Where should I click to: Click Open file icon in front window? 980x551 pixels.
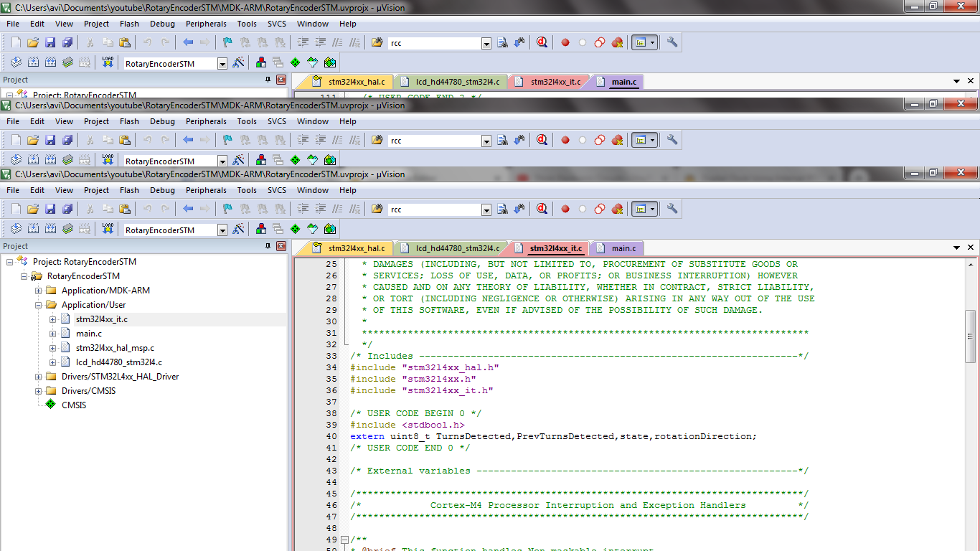(x=32, y=209)
